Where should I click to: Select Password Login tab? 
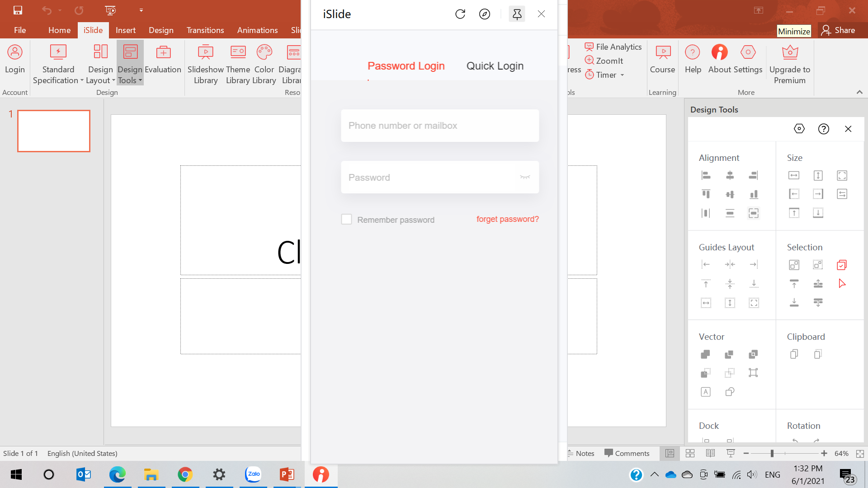pos(406,66)
